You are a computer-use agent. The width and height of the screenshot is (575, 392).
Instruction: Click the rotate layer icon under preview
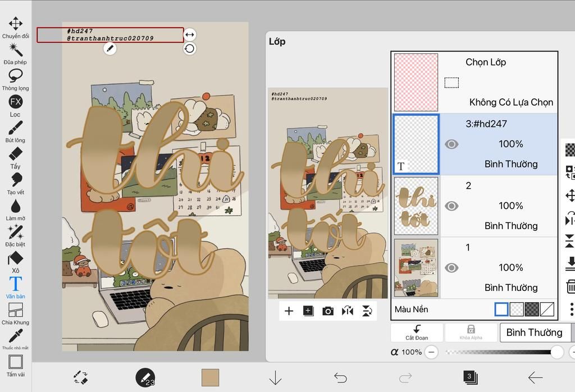click(367, 311)
